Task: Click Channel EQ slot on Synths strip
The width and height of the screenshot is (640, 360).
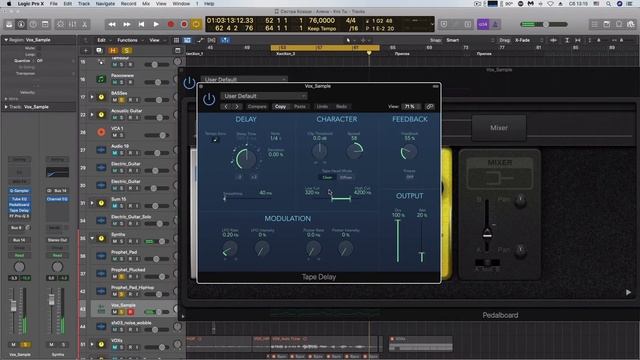Action: pos(57,199)
